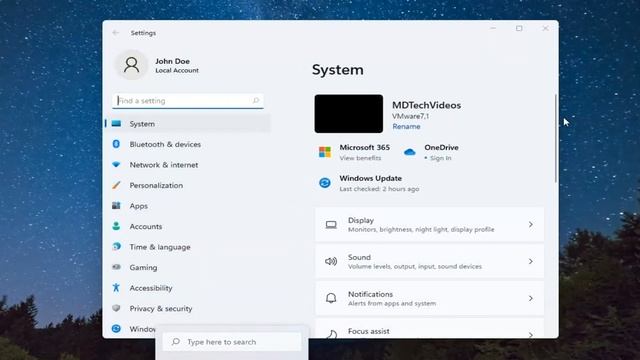
Task: Click the Find a setting search field
Action: [188, 100]
